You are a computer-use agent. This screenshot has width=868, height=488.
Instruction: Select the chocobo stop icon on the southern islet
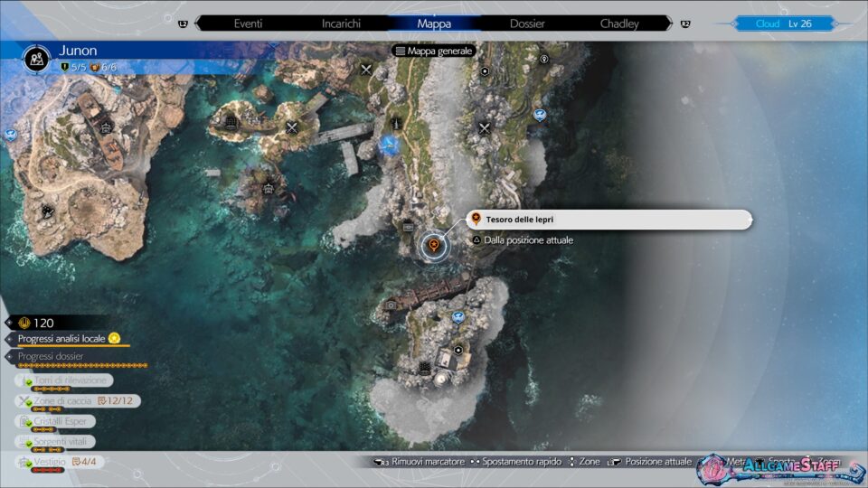pyautogui.click(x=458, y=317)
